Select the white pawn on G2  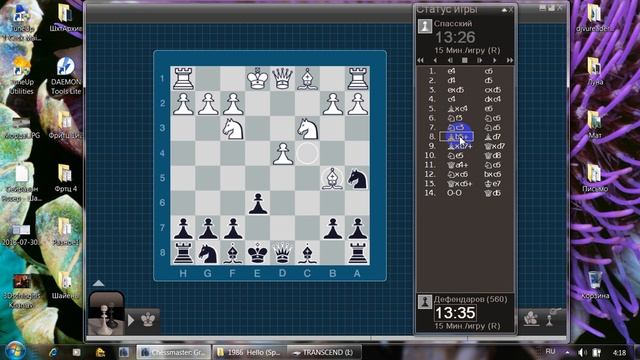[208, 104]
